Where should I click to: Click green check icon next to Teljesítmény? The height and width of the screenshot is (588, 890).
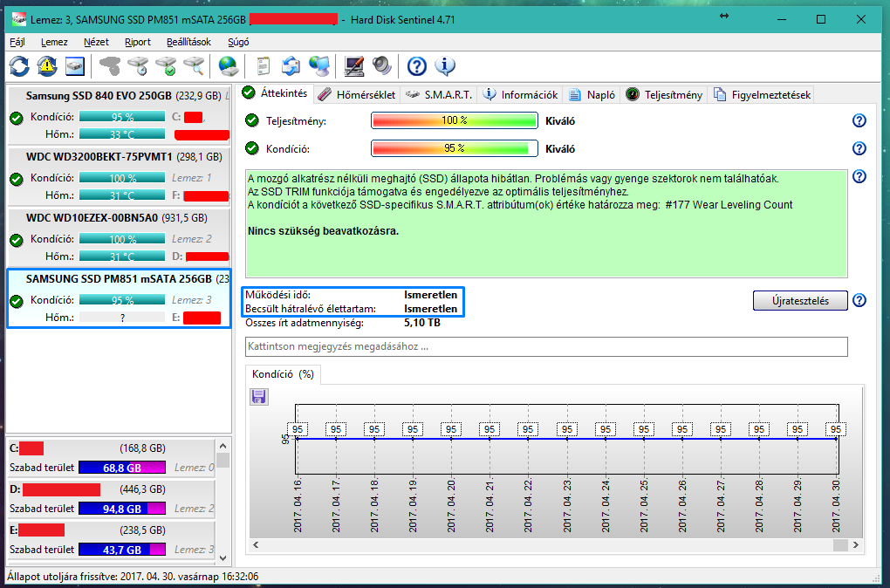point(251,120)
